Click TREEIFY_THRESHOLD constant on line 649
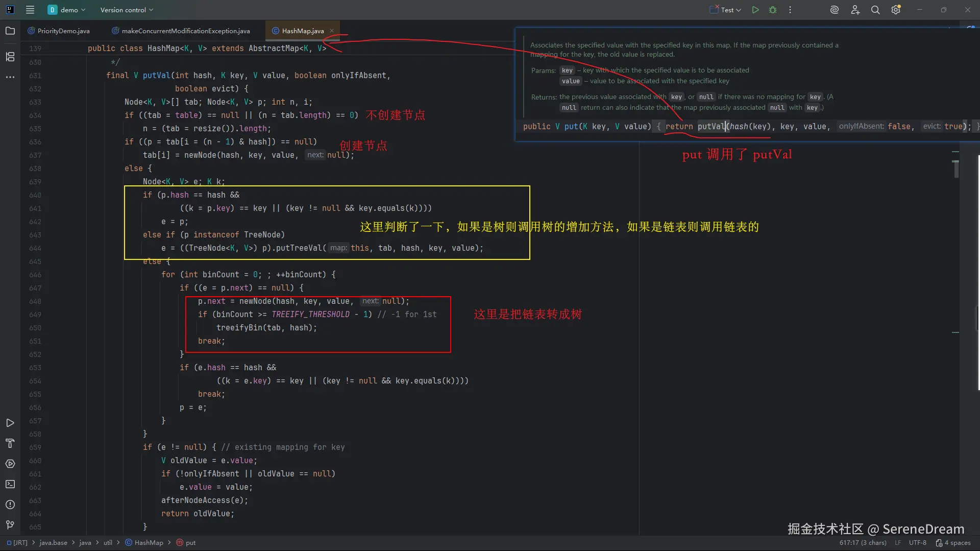This screenshot has width=980, height=551. [x=310, y=315]
